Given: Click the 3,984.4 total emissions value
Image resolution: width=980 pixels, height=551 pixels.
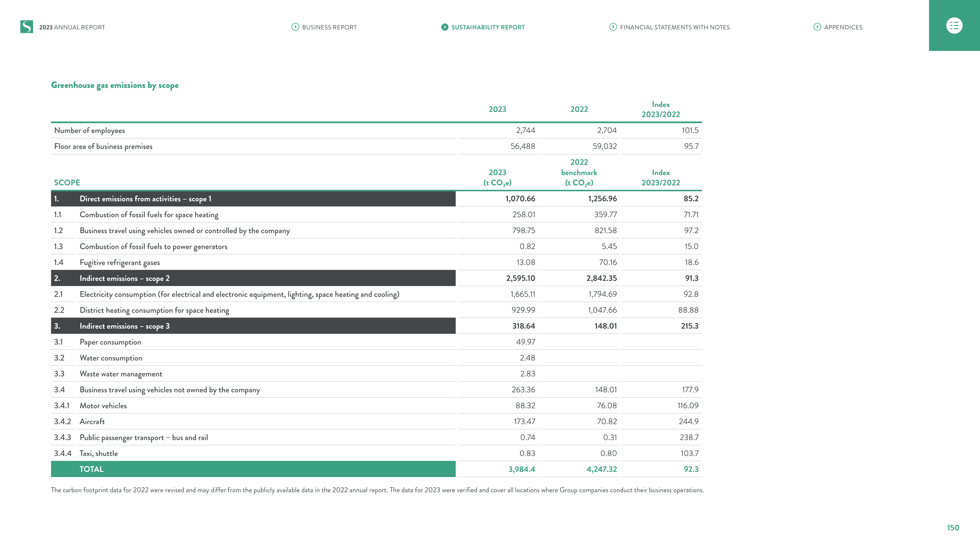Looking at the screenshot, I should 522,470.
